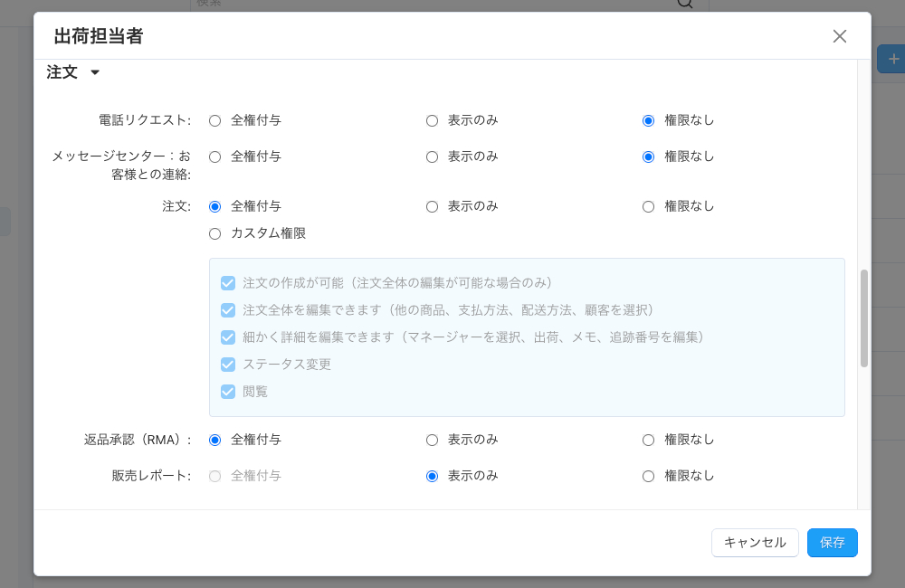Select 権限なし for 返品承認（RMA）
Viewport: 905px width, 588px height.
click(x=648, y=441)
